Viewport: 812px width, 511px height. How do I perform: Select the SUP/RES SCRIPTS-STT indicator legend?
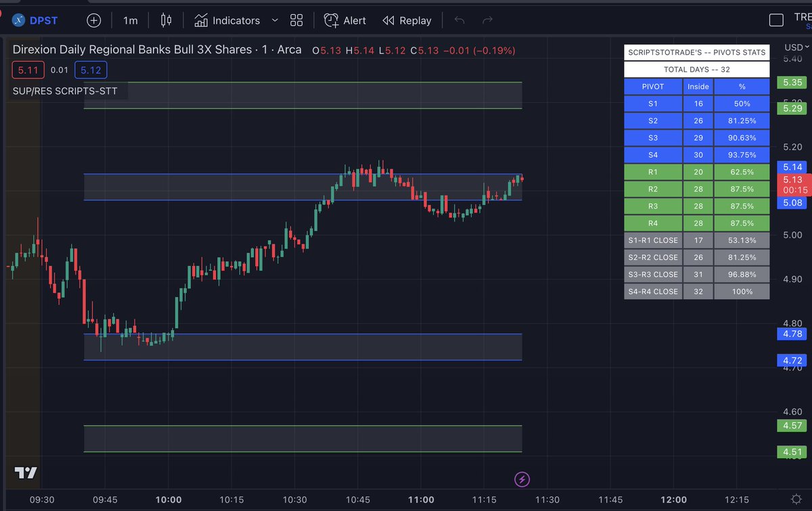(65, 91)
